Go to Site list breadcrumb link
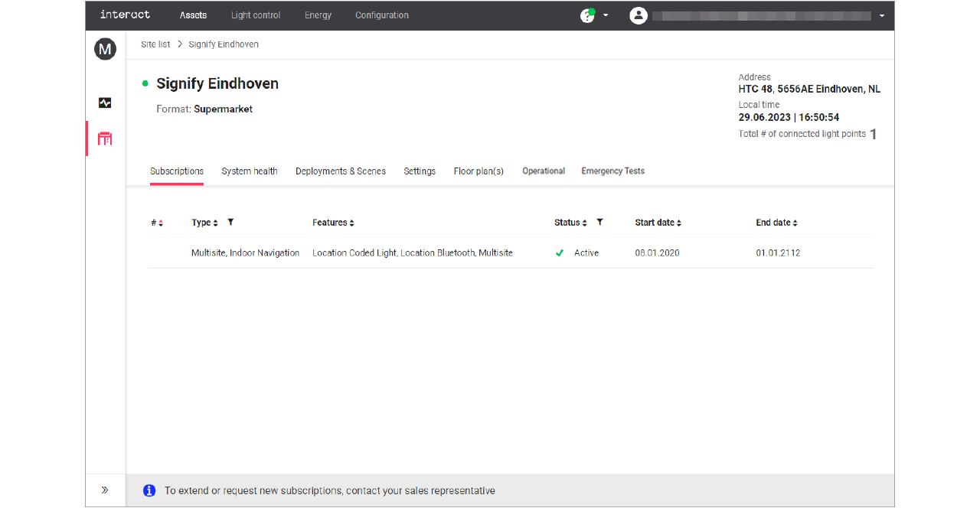Viewport: 980px width, 521px height. click(x=155, y=44)
